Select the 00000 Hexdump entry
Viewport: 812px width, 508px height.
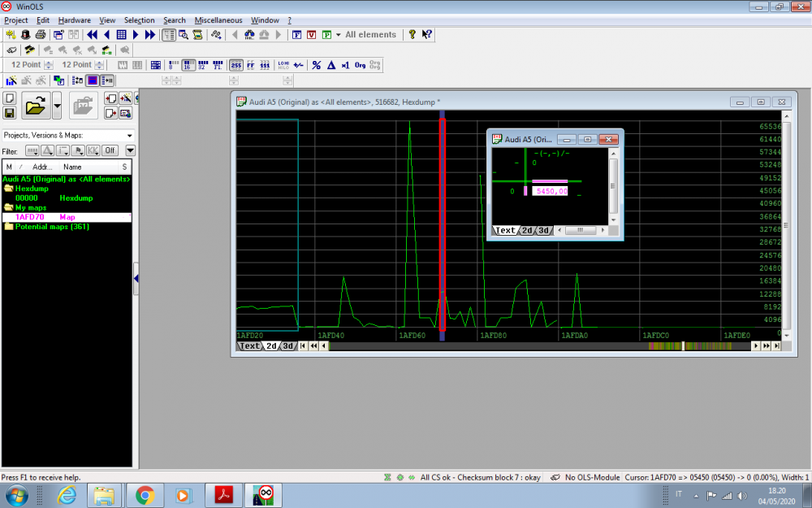pyautogui.click(x=67, y=198)
